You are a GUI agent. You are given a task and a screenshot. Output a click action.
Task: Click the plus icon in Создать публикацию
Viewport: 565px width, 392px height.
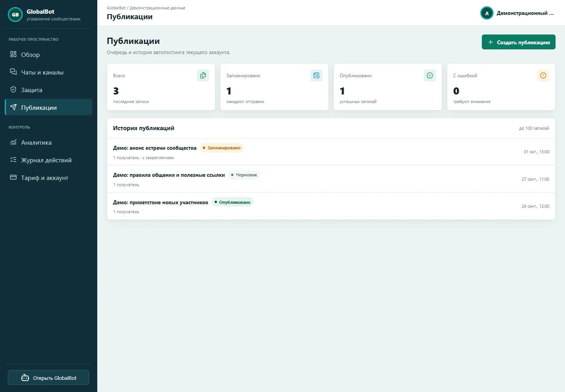[490, 42]
